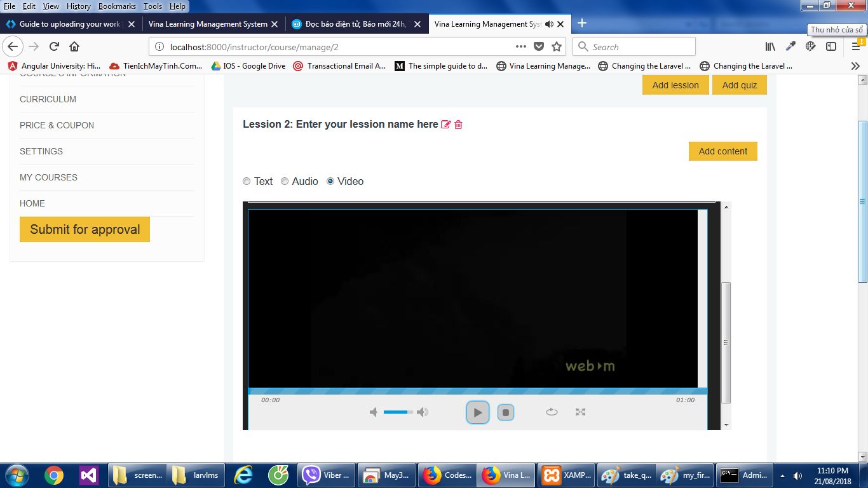
Task: Click the browser Search box
Action: point(634,46)
